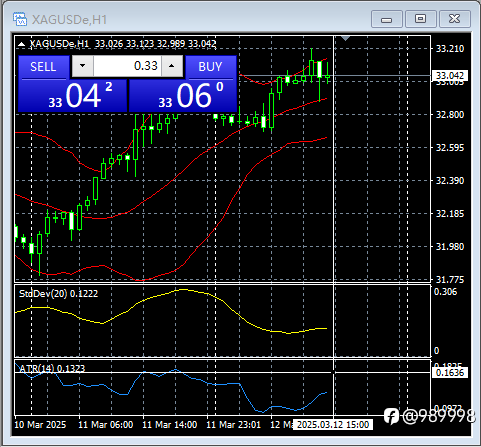Click the XAGUSDe,H1 window title text
Viewport: 481px width, 447px height.
[69, 20]
